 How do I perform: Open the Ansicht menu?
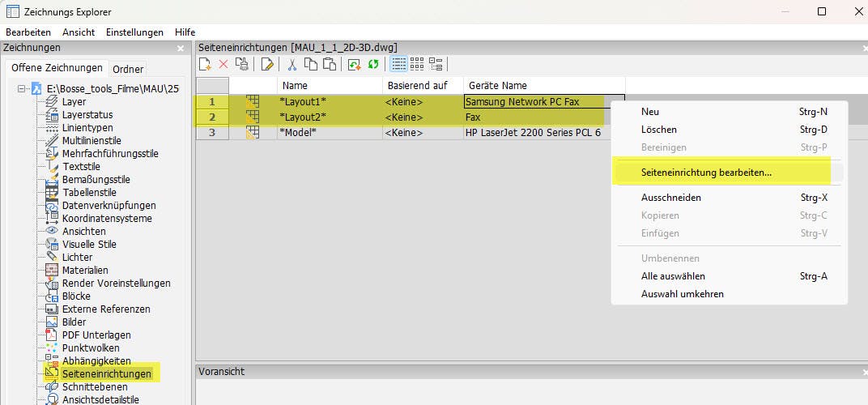(x=79, y=32)
